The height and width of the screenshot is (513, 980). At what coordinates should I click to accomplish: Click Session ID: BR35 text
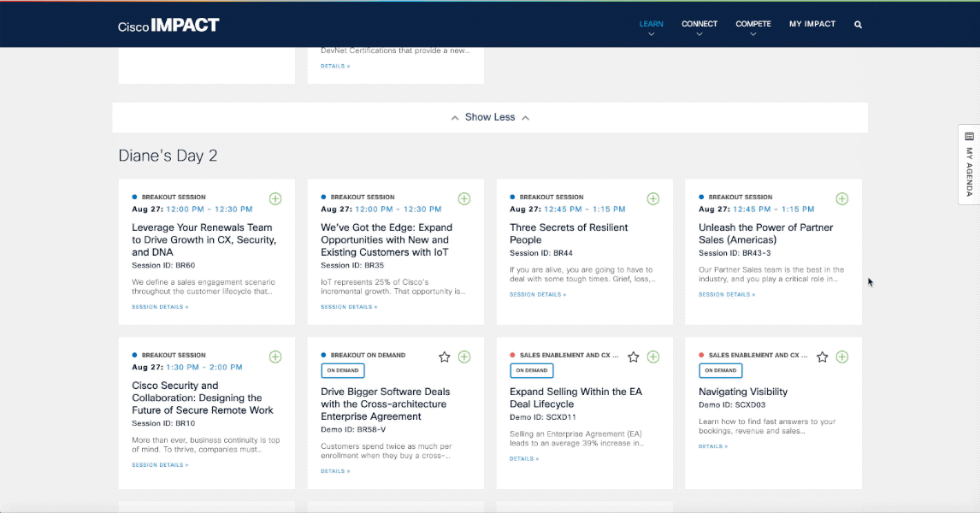coord(351,265)
